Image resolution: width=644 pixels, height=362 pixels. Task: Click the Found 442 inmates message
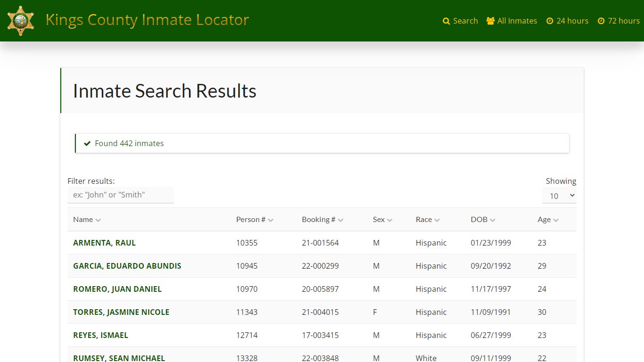coord(129,143)
